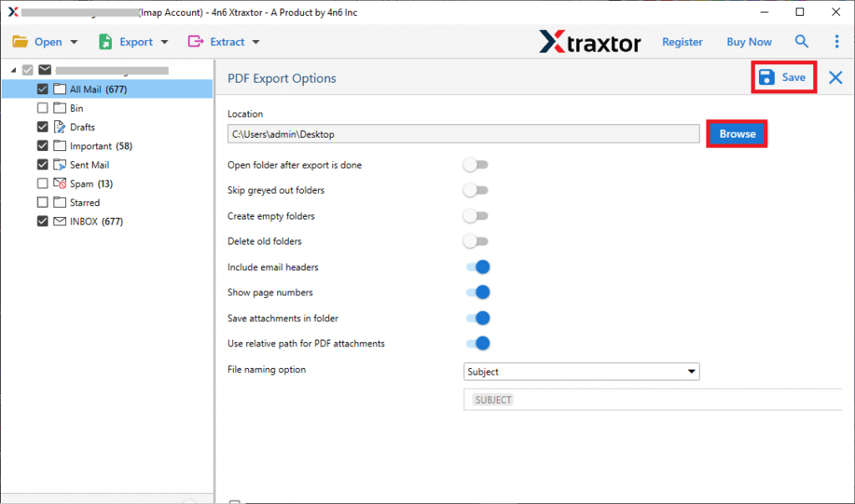Open the three-dot more options menu
Image resolution: width=855 pixels, height=504 pixels.
[837, 42]
